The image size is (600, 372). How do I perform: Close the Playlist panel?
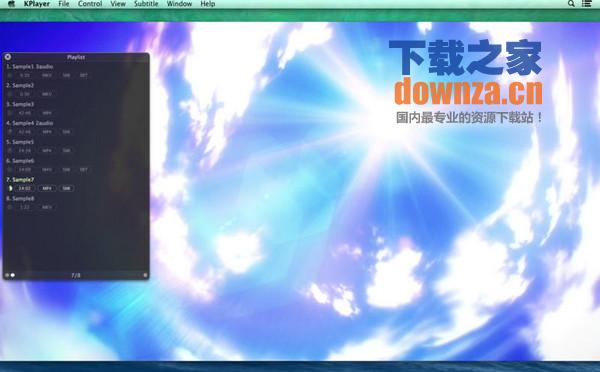click(8, 57)
